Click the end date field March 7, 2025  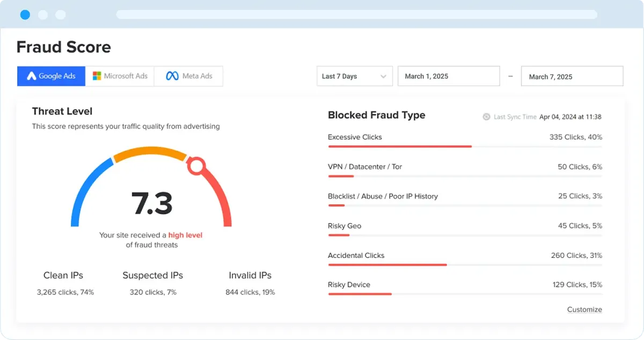click(572, 76)
